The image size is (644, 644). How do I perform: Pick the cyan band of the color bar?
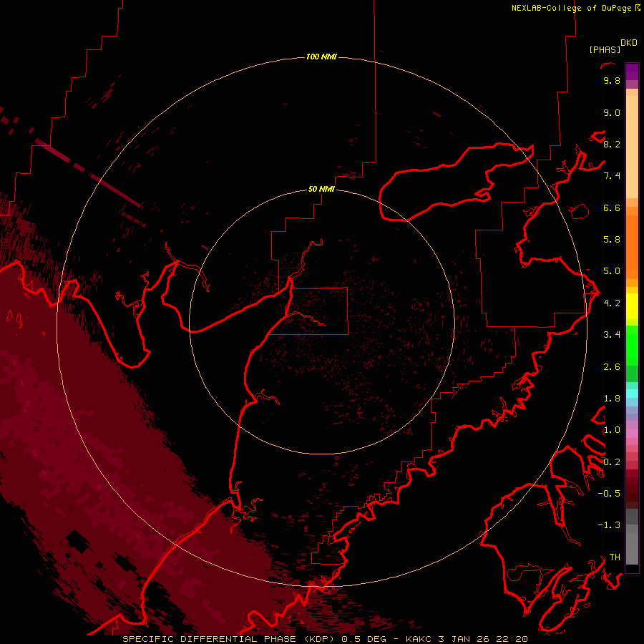coord(632,394)
